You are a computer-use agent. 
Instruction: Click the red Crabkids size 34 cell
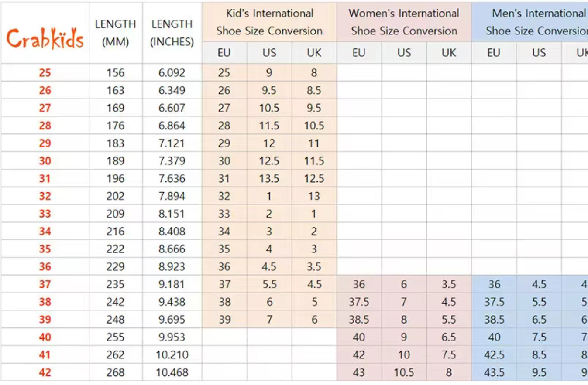(45, 232)
